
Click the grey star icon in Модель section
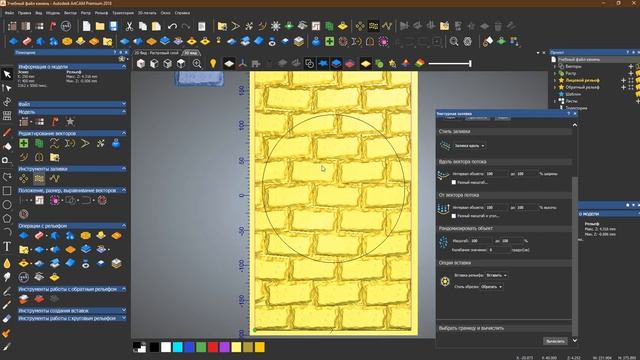(x=70, y=121)
